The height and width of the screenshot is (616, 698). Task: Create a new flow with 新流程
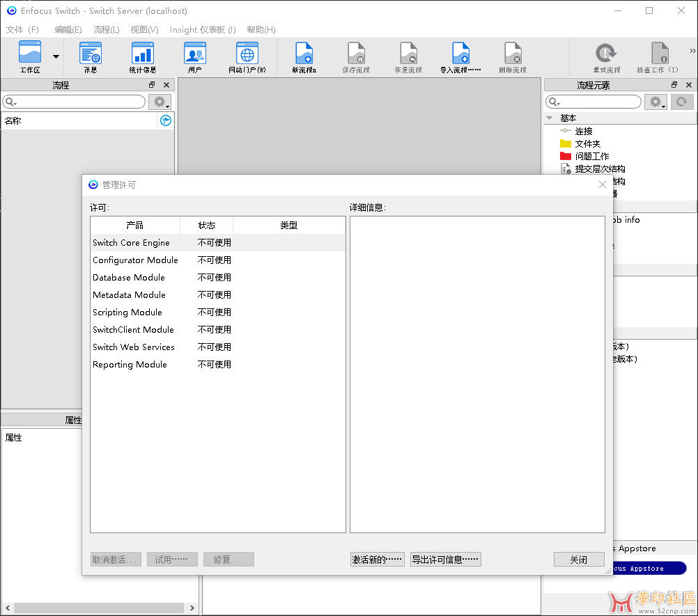(x=304, y=56)
